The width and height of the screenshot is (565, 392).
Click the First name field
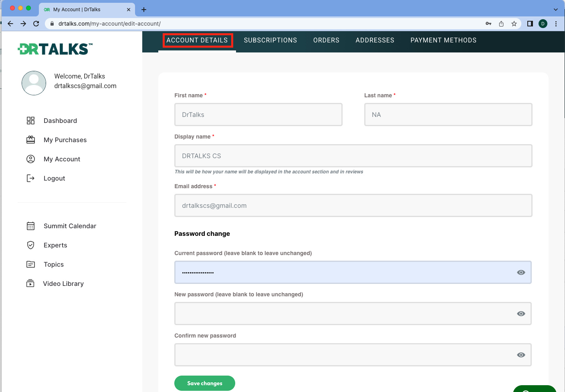[258, 115]
